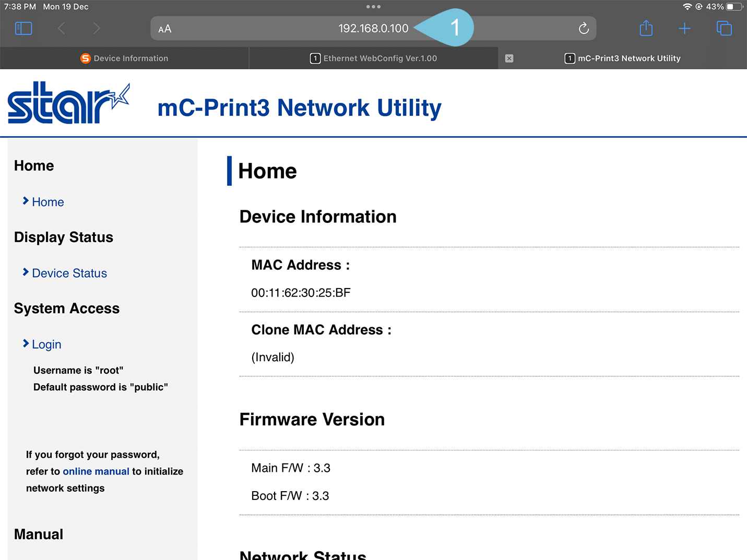Open the AA page settings menu
Screen dimensions: 747x560
[165, 29]
